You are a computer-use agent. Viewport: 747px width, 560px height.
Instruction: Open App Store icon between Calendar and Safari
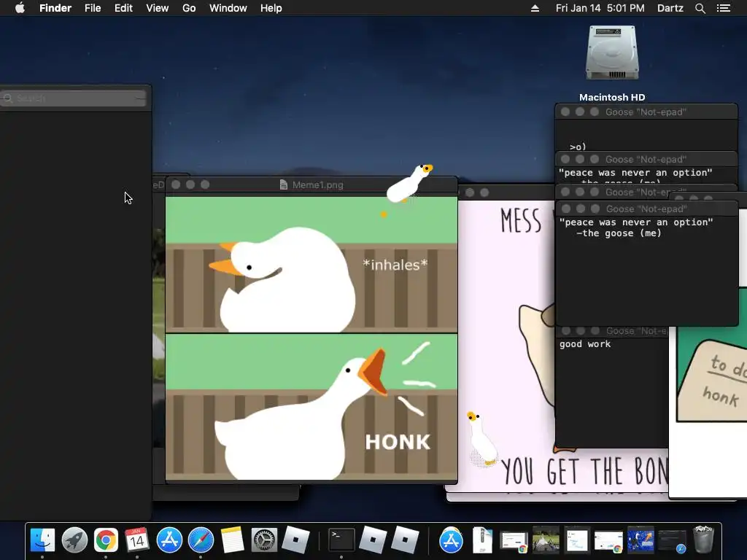(169, 540)
